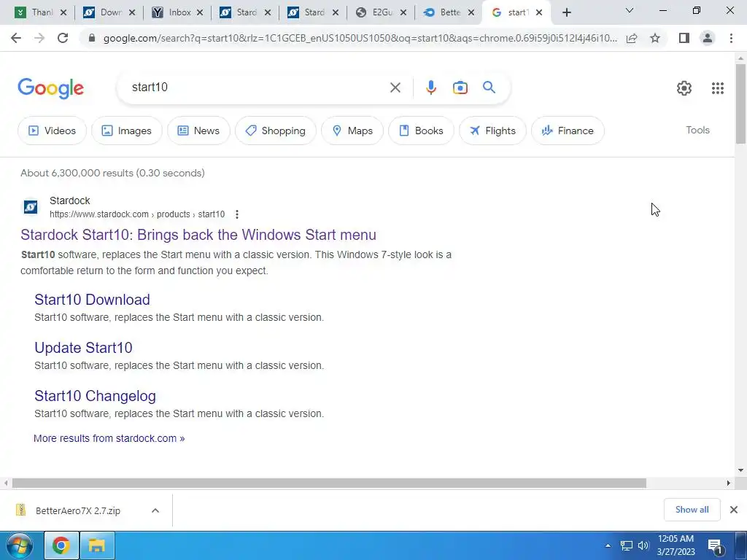This screenshot has width=747, height=560.
Task: Open the volume tray icon
Action: pyautogui.click(x=643, y=545)
